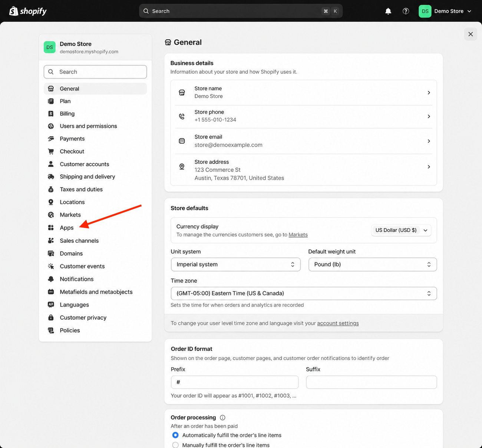Click the Customer privacy lock icon
The width and height of the screenshot is (482, 448).
pos(51,318)
